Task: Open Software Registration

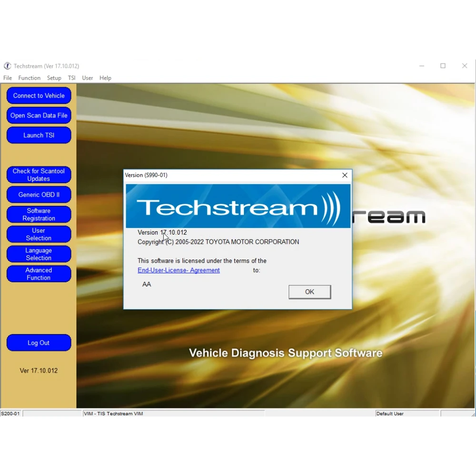Action: click(39, 214)
